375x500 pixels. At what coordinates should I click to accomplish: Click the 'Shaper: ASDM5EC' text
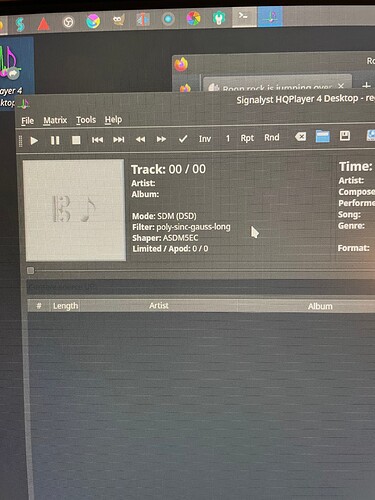(165, 238)
